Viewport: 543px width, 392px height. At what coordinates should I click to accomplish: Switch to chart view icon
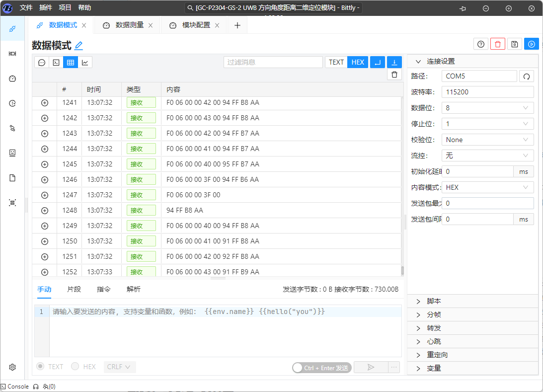pos(85,62)
